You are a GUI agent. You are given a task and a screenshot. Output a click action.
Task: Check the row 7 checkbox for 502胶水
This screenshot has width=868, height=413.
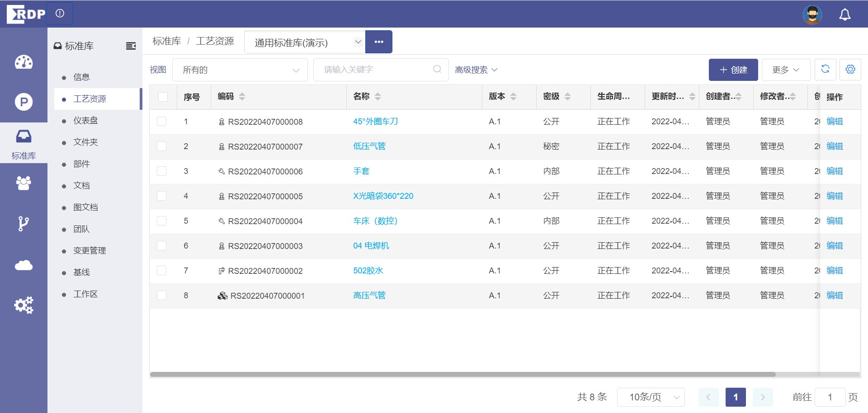point(162,271)
